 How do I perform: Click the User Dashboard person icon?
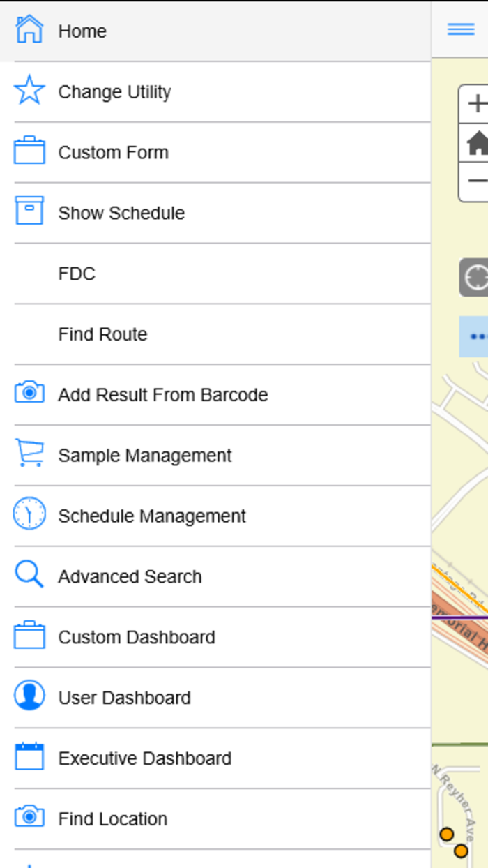pos(29,696)
